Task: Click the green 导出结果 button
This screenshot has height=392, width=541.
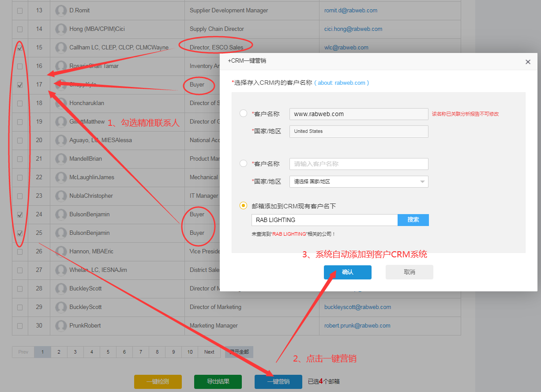Action: tap(218, 382)
